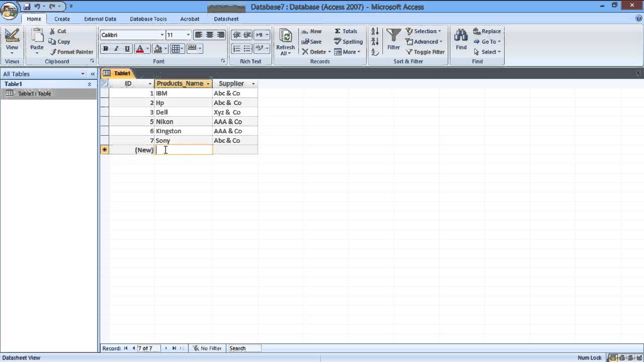Click the record Search box
The width and height of the screenshot is (644, 362).
pyautogui.click(x=244, y=348)
